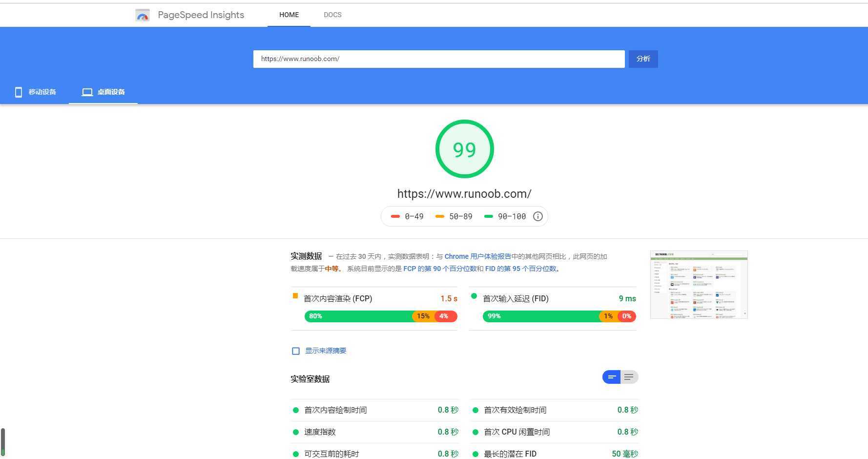Screen dimensions: 868x459
Task: Click the 0-49 red legend entry
Action: [x=407, y=216]
